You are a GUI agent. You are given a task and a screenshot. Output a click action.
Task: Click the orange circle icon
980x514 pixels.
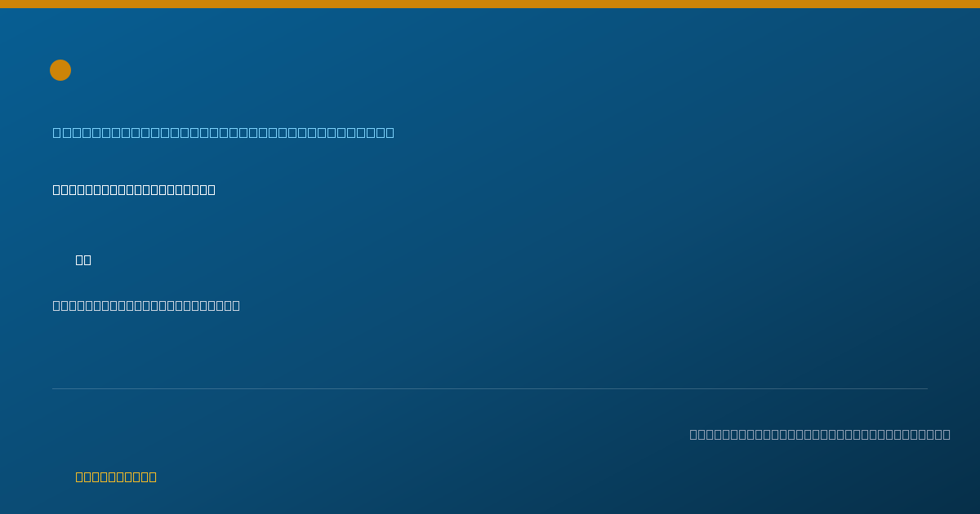[x=60, y=70]
